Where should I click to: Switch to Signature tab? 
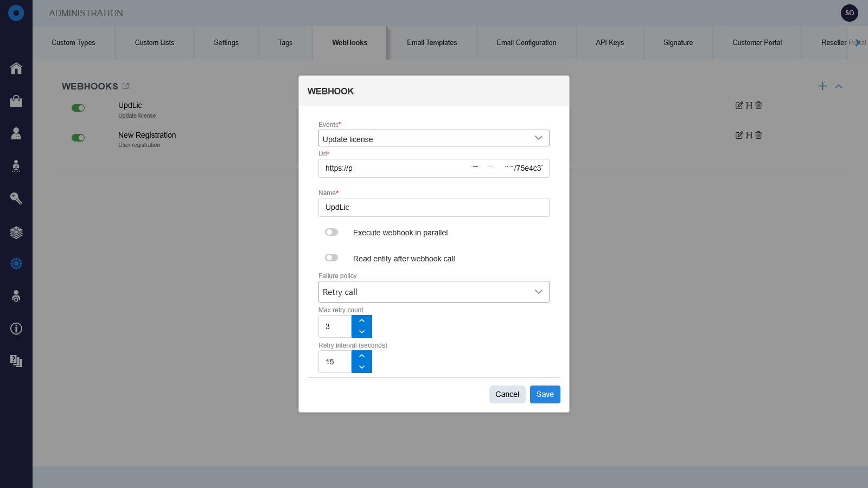678,42
